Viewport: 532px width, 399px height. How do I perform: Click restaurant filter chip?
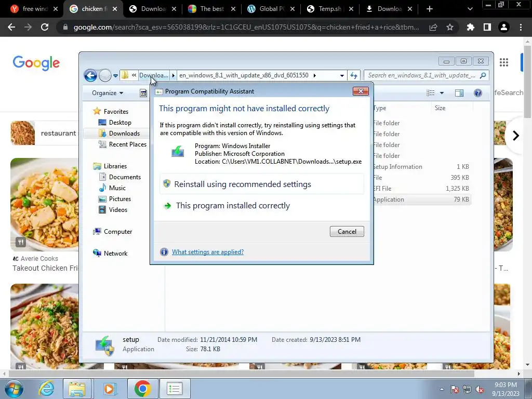(45, 133)
